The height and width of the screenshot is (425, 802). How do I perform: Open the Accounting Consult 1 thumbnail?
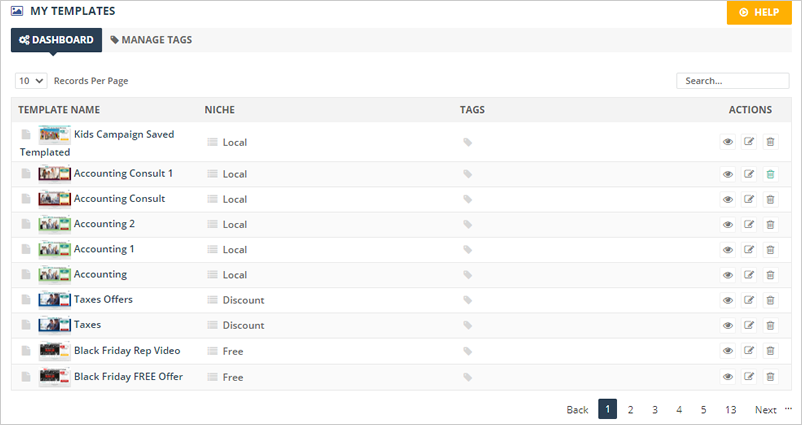pyautogui.click(x=54, y=174)
